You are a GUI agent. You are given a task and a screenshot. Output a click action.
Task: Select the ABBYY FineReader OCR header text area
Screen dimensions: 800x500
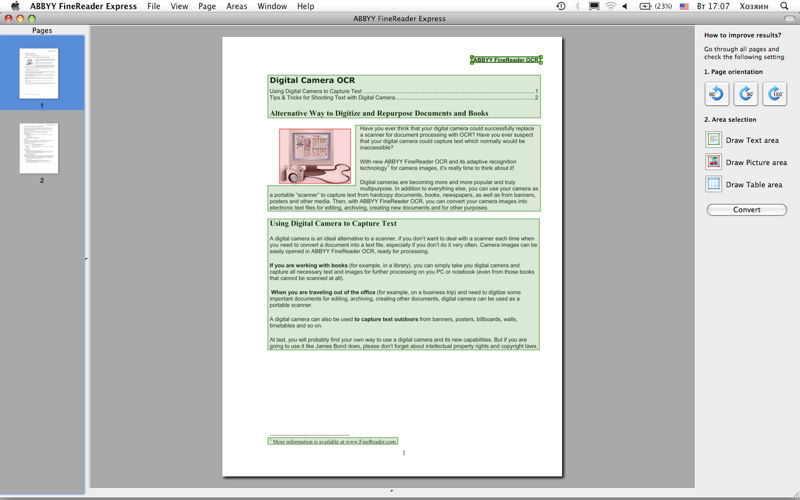click(x=506, y=60)
